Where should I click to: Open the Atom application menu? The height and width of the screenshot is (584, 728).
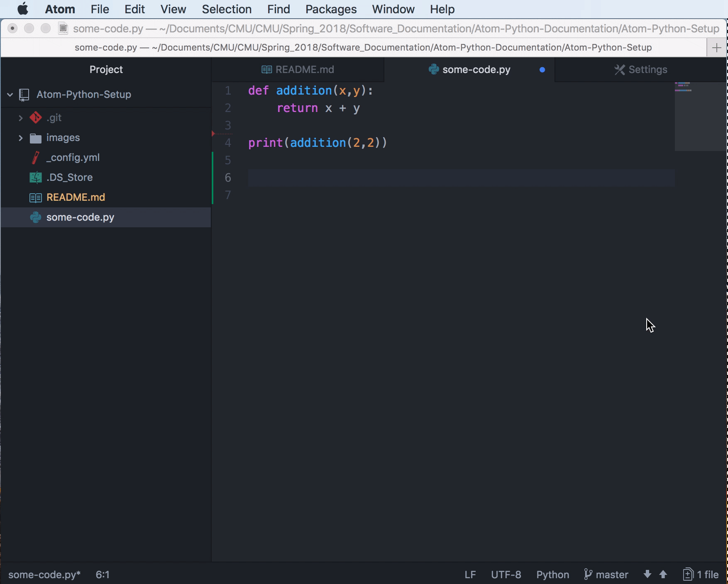pos(60,9)
